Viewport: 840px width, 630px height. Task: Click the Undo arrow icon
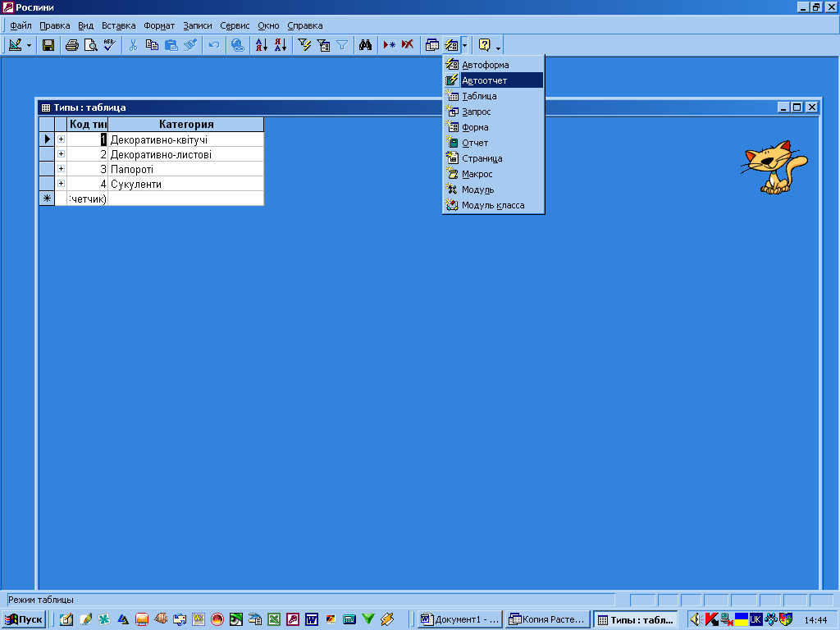coord(214,45)
